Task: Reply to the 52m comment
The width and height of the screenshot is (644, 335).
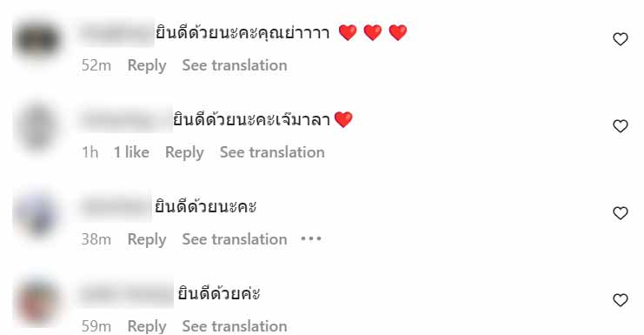Action: [x=147, y=65]
